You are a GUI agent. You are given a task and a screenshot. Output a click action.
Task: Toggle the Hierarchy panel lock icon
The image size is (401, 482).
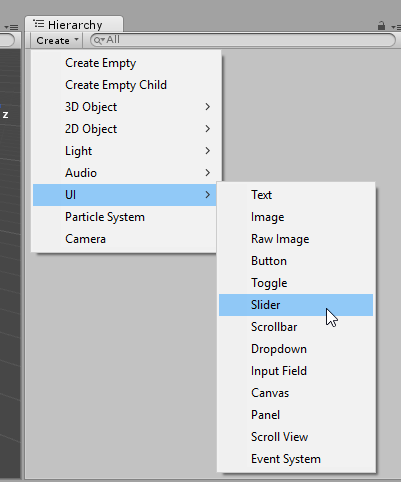[381, 26]
